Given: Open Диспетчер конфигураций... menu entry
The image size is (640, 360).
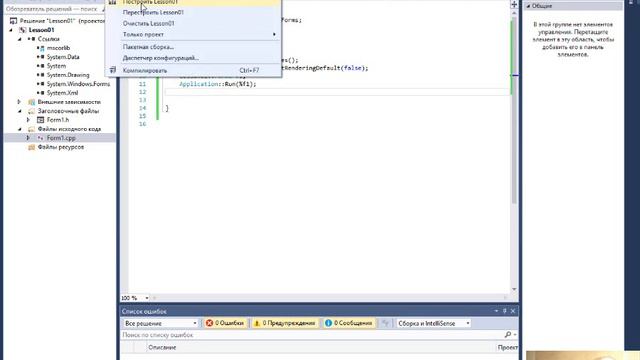Looking at the screenshot, I should click(161, 58).
